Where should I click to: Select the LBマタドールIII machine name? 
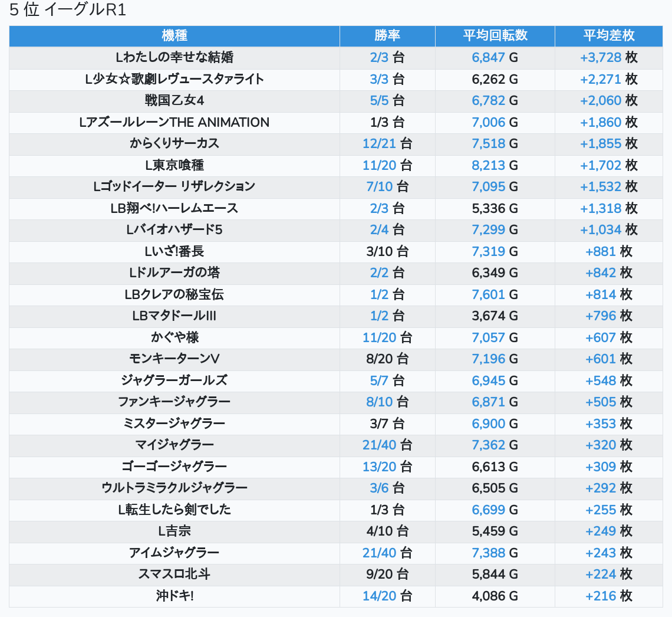click(x=174, y=316)
